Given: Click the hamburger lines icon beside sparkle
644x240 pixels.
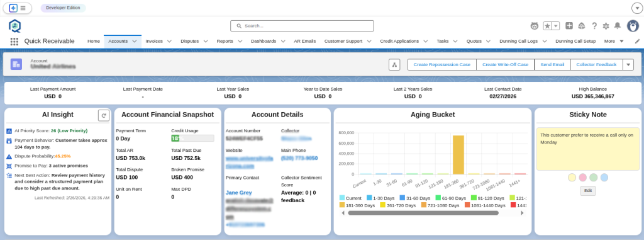Looking at the screenshot, I should [x=23, y=8].
